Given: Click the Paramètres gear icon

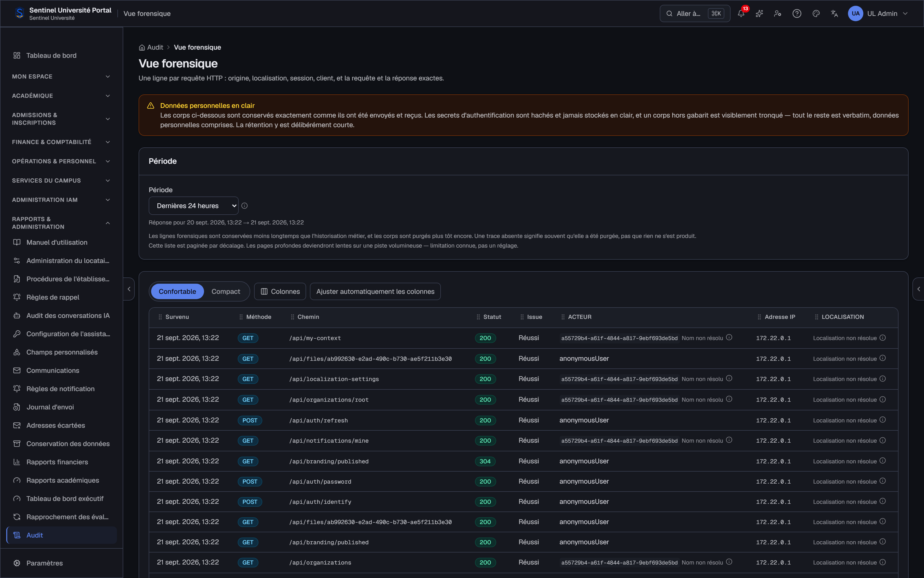Looking at the screenshot, I should click(x=17, y=563).
